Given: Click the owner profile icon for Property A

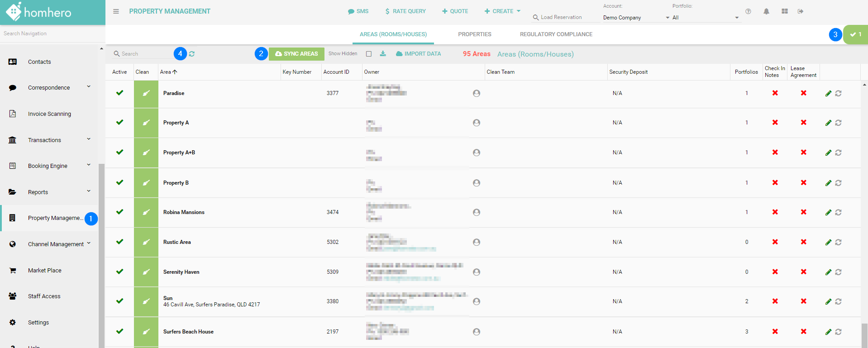Looking at the screenshot, I should (476, 123).
